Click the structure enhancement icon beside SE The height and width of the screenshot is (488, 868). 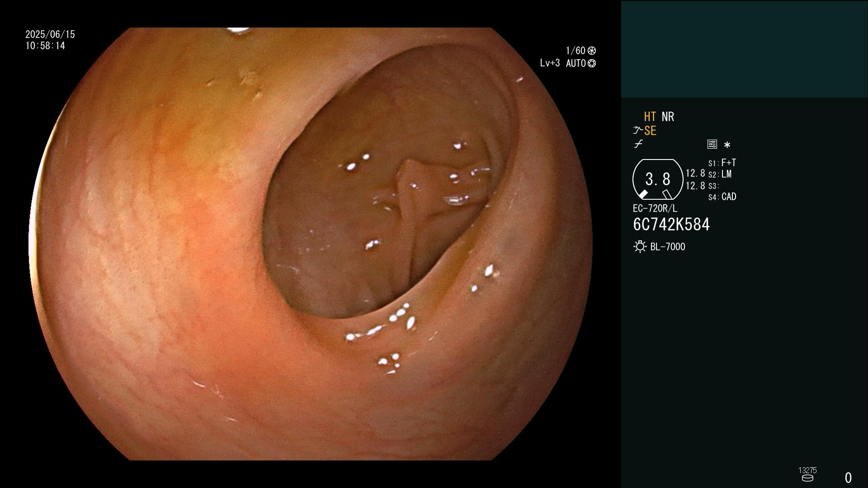click(x=638, y=131)
